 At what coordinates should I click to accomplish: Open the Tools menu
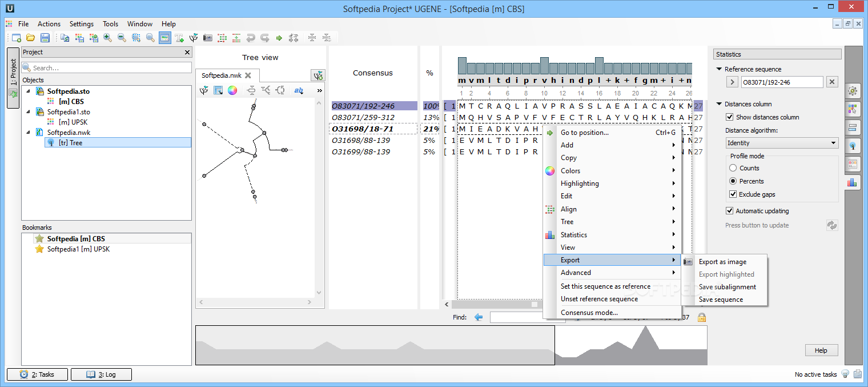coord(111,24)
